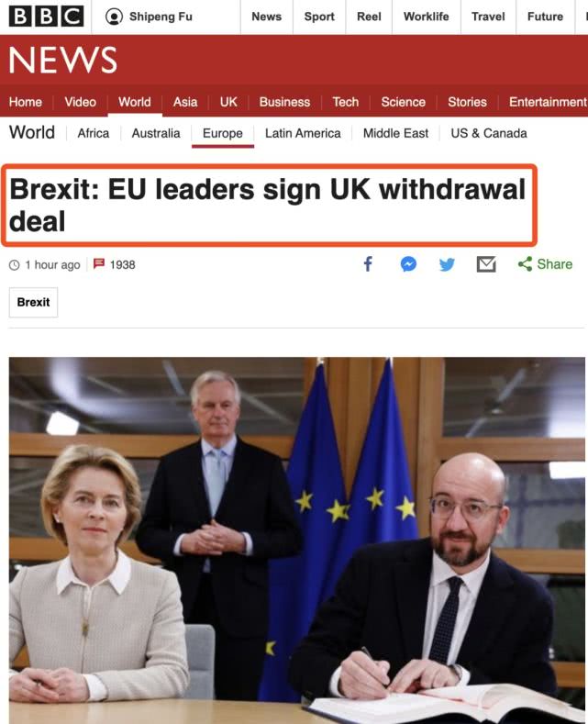Switch to the Asia news tab
The width and height of the screenshot is (588, 724).
[185, 102]
